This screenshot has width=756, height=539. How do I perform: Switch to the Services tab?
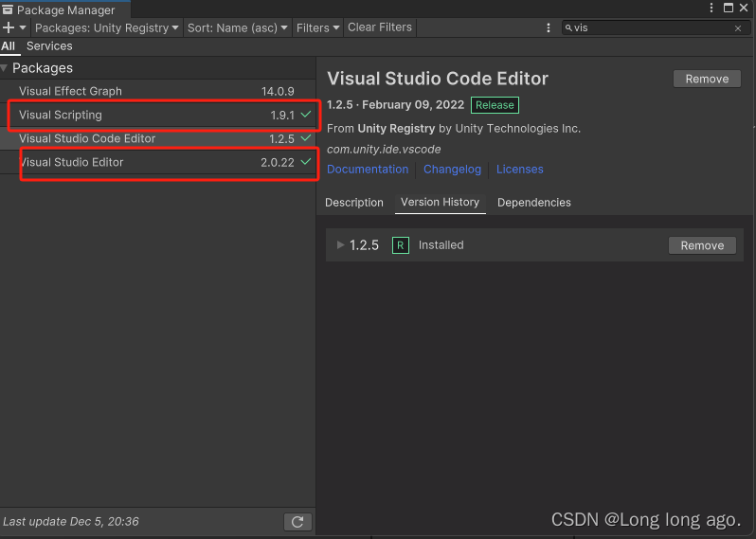(49, 46)
